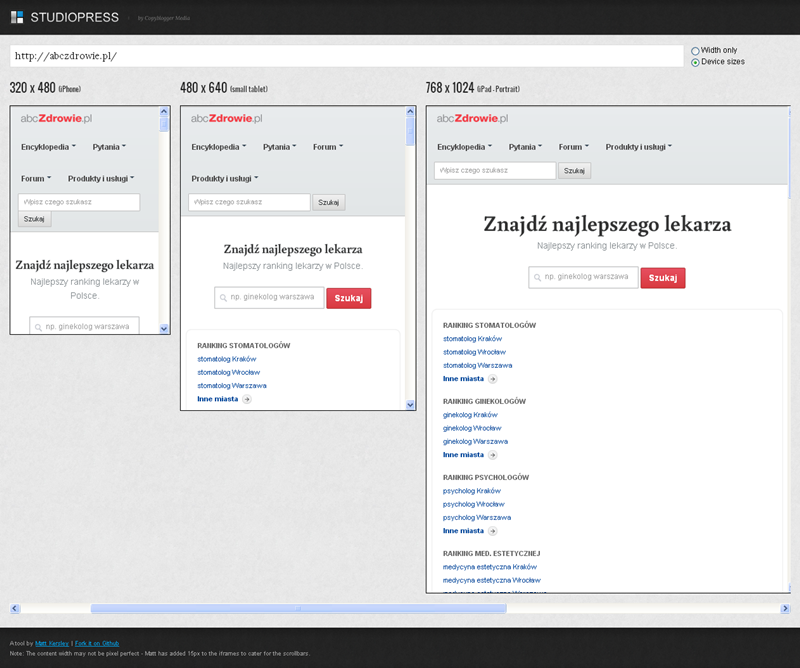Click scroll up arrow in small tablet preview
Screen dimensions: 800x668
[410, 111]
